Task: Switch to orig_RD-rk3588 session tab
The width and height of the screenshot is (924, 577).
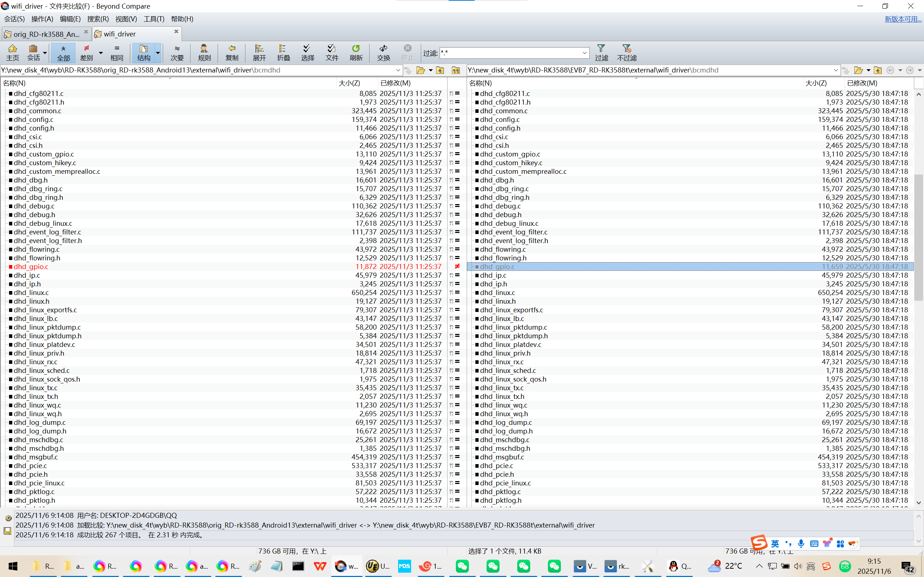Action: pos(46,34)
